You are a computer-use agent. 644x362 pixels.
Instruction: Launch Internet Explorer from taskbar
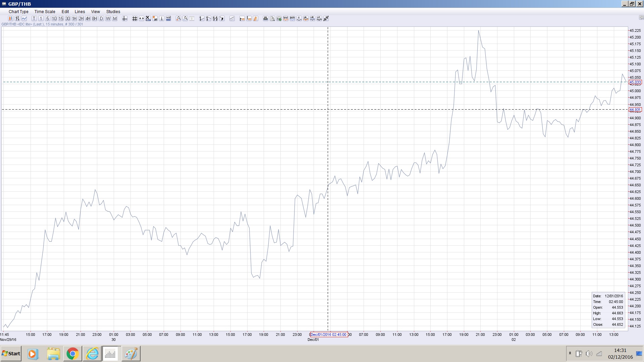pos(92,354)
